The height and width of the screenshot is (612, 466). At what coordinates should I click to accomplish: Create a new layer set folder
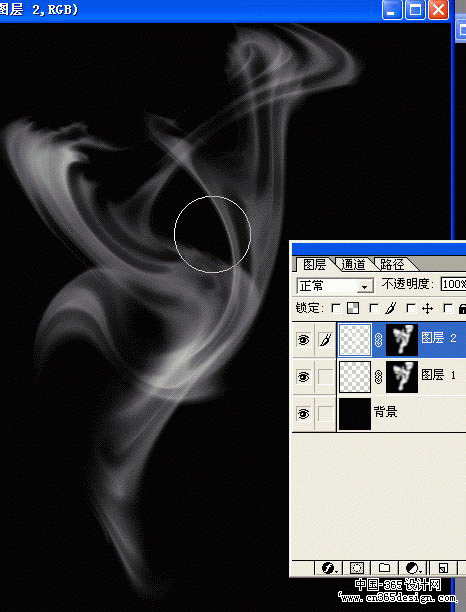tap(384, 567)
